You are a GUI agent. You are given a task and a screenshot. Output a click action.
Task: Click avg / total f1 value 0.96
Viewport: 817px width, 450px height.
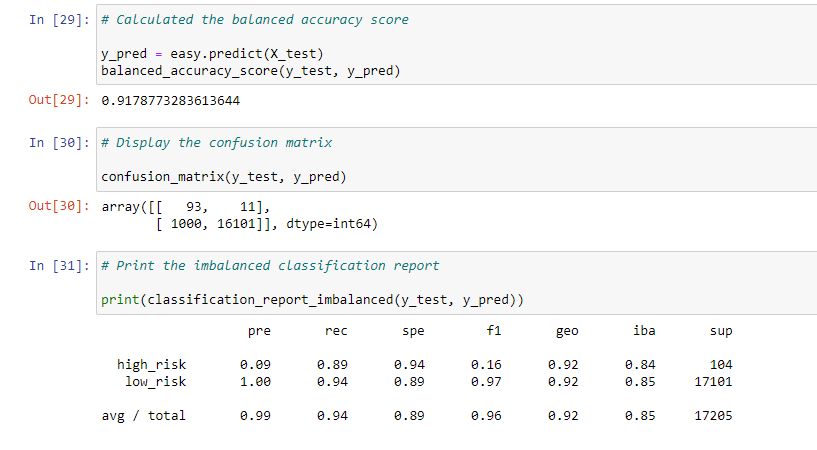[486, 416]
